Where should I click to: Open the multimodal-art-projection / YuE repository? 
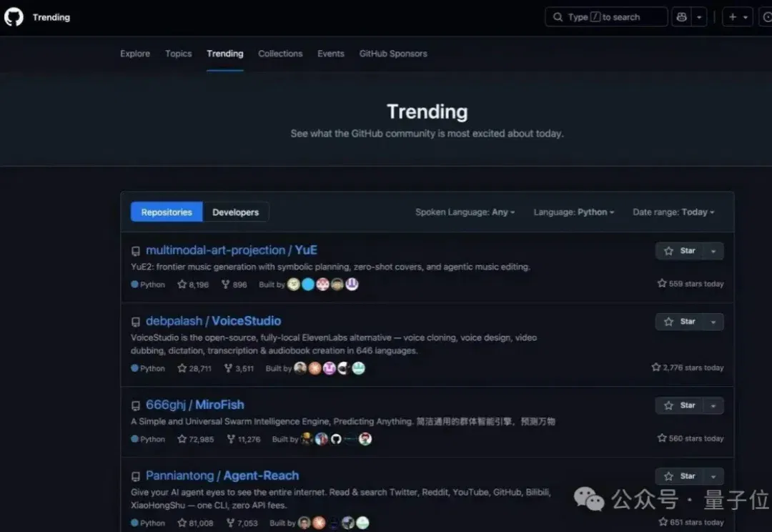pos(232,250)
